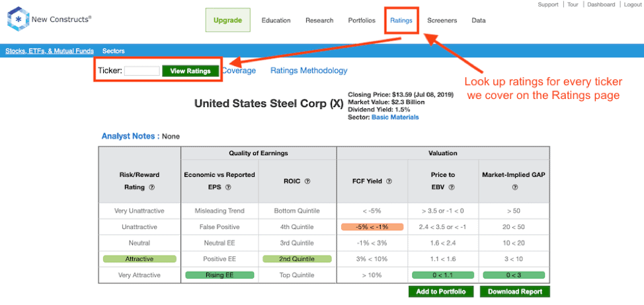Image resolution: width=644 pixels, height=305 pixels.
Task: Click the False Positive cell
Action: tap(220, 226)
